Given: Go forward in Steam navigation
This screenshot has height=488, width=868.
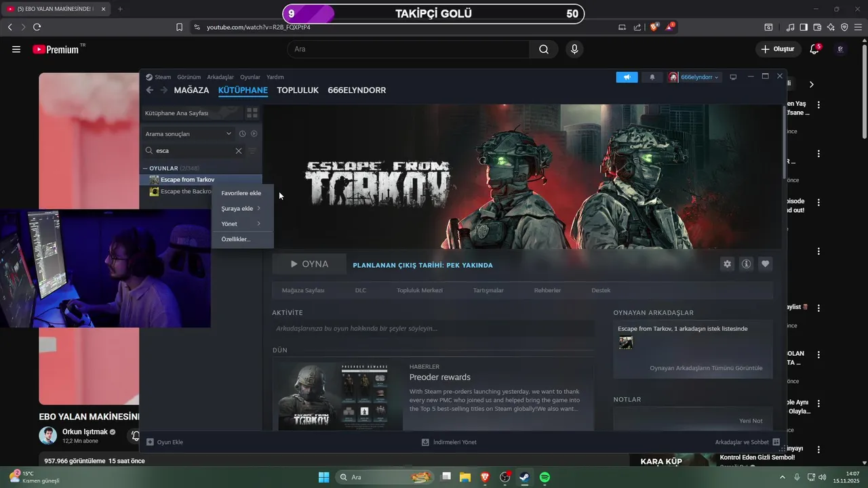Looking at the screenshot, I should click(x=164, y=90).
